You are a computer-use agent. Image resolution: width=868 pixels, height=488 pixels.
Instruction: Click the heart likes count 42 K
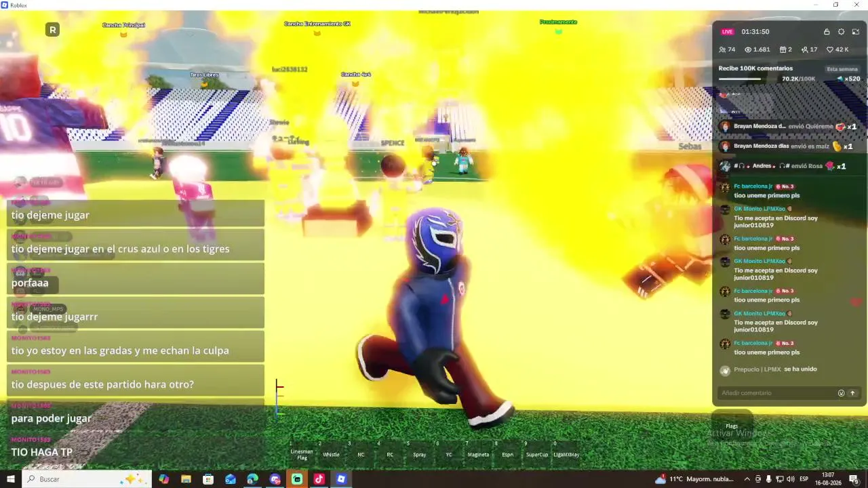pyautogui.click(x=837, y=49)
